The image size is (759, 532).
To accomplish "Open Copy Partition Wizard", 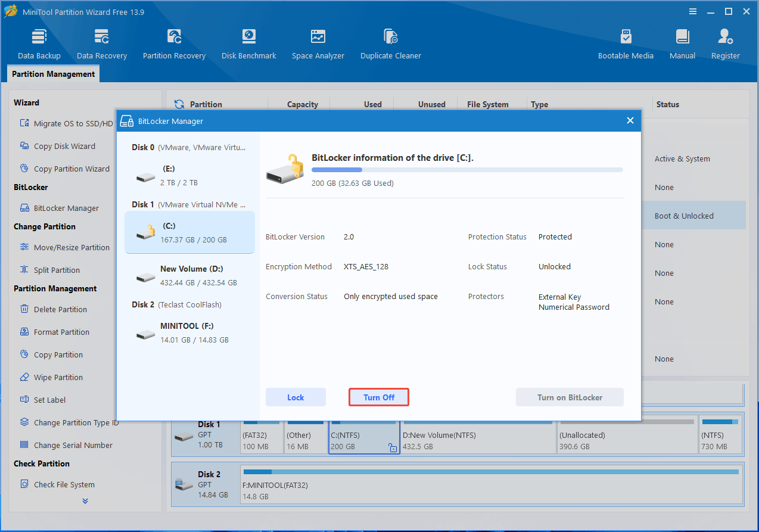I will click(64, 169).
